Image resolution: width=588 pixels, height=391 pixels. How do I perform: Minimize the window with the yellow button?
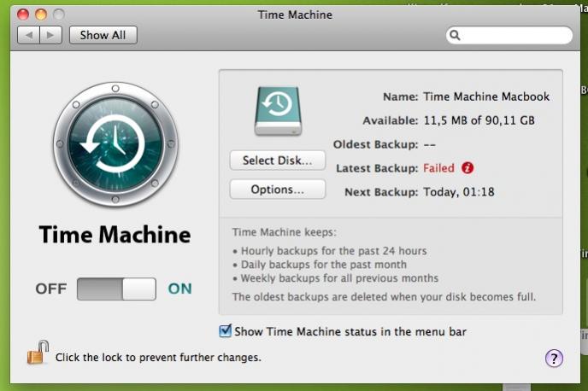coord(41,15)
